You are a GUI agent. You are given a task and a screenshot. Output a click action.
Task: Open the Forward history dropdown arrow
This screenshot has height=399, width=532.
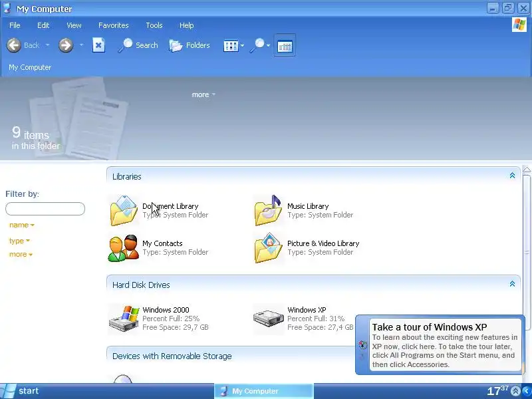coord(81,45)
